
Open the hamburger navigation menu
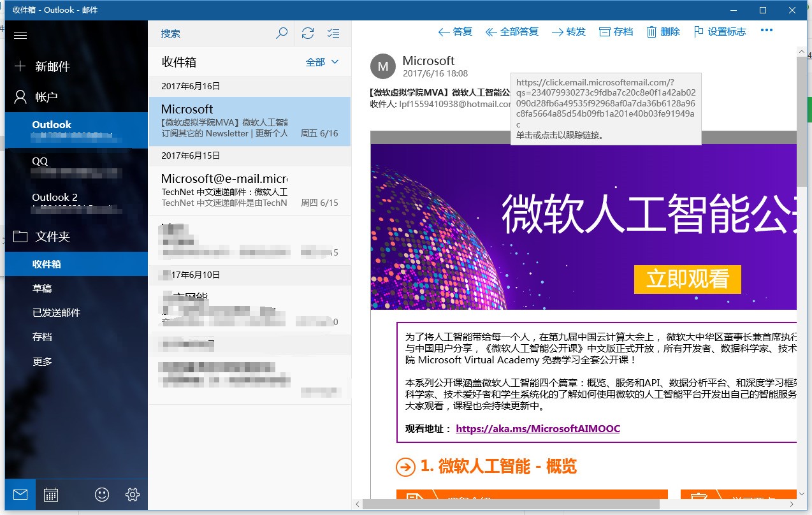pyautogui.click(x=20, y=36)
